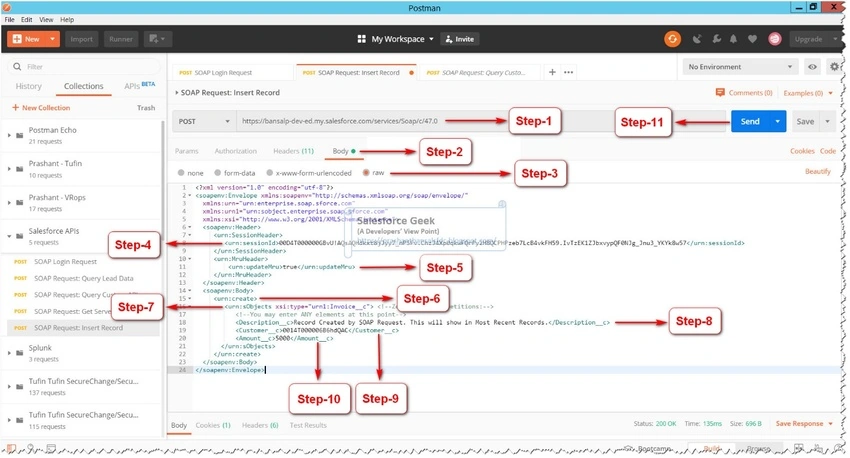Open the Authorization request tab
Image resolution: width=850 pixels, height=458 pixels.
(x=235, y=151)
